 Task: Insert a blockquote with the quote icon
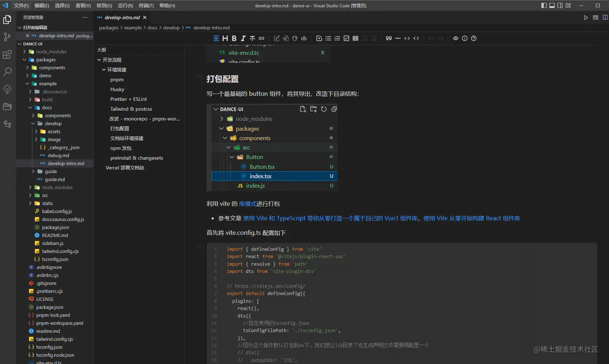[x=389, y=38]
